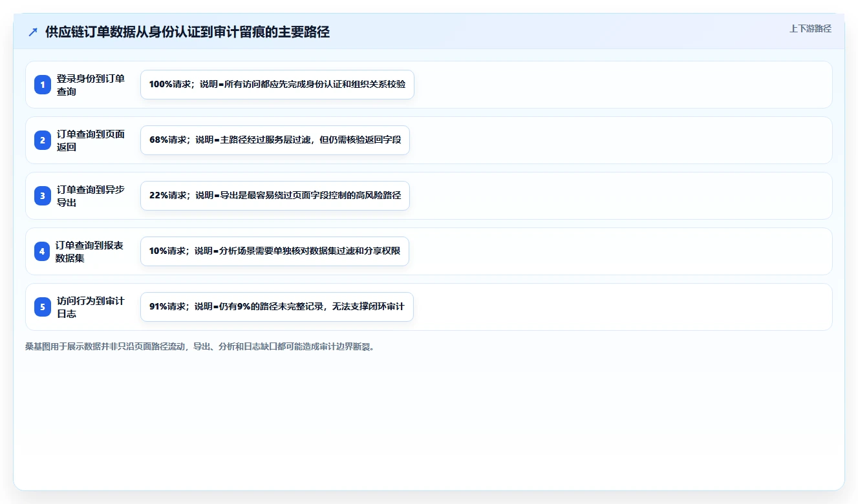Click the 68%请求 description box
858x504 pixels.
pyautogui.click(x=275, y=140)
